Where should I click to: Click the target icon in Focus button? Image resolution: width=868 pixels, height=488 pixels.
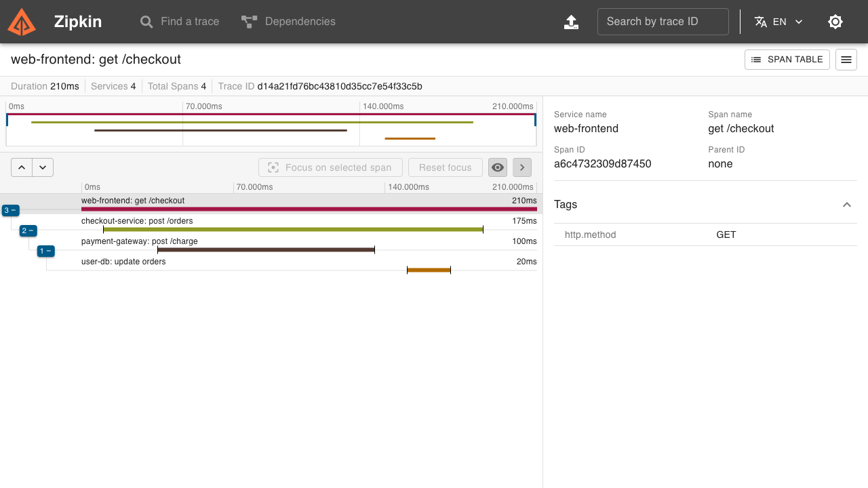tap(273, 167)
